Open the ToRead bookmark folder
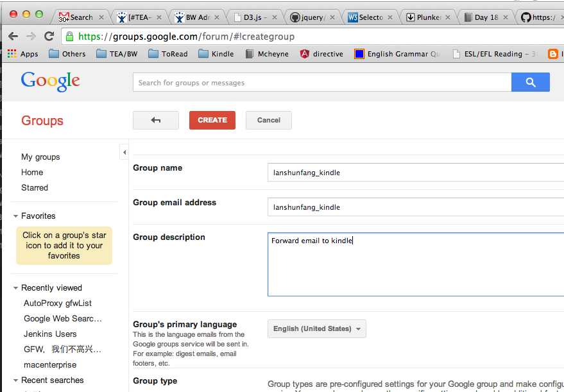 167,54
